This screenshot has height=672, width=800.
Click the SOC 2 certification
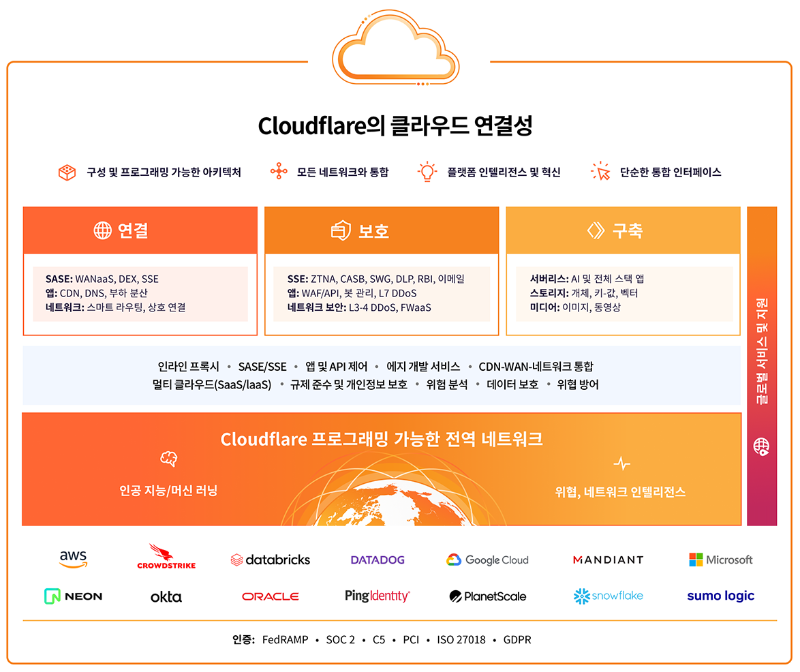(x=340, y=640)
